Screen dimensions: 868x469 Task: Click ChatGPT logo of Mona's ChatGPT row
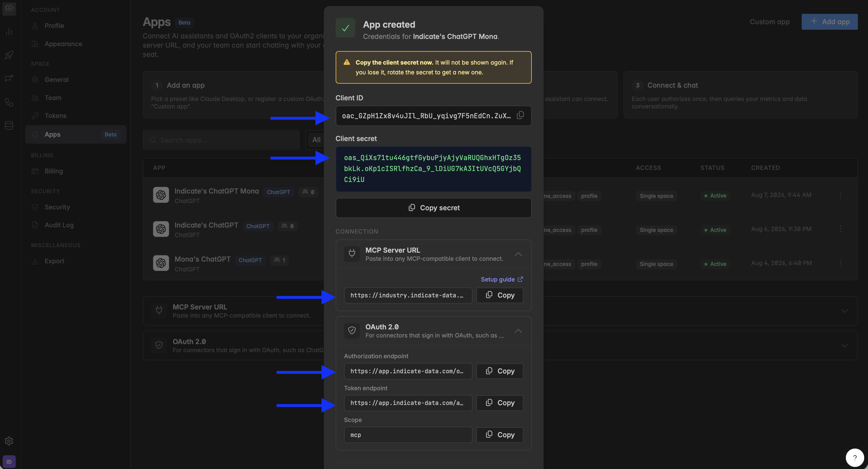tap(161, 263)
